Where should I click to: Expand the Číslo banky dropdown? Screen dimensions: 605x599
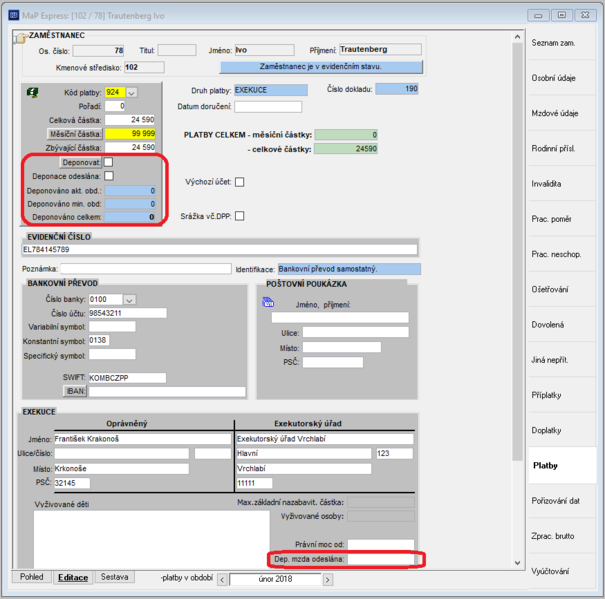coord(130,300)
